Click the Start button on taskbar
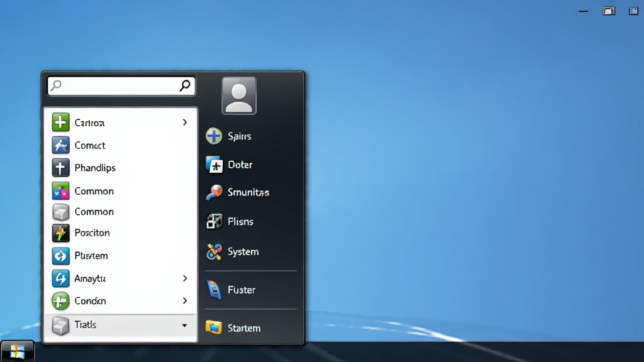Screen dimensions: 644x362 pyautogui.click(x=17, y=351)
